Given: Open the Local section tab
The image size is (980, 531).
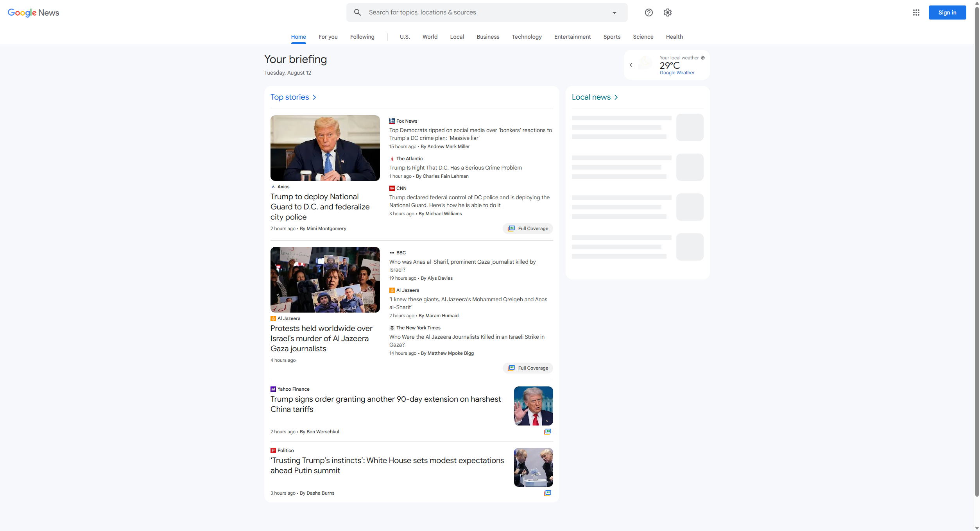Looking at the screenshot, I should (457, 37).
